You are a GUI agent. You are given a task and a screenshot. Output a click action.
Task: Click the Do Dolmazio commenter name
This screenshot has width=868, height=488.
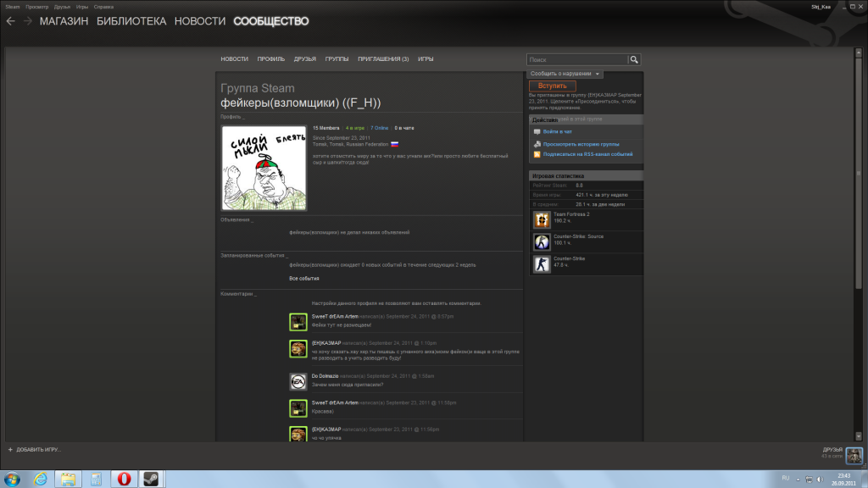pos(325,376)
